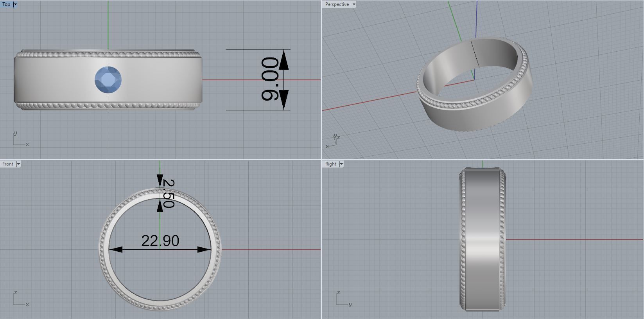Expand the Front viewport dropdown arrow
644x319 pixels.
[18, 164]
